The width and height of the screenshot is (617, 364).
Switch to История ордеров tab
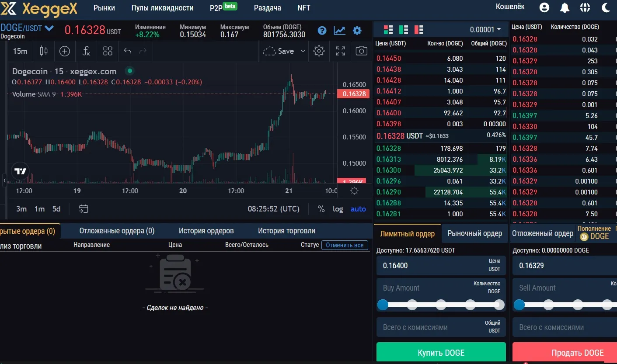tap(206, 231)
